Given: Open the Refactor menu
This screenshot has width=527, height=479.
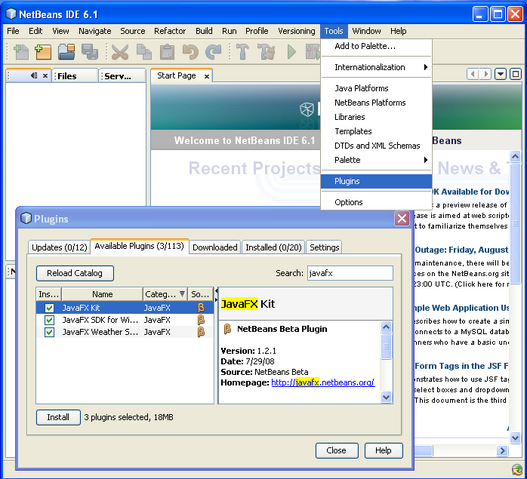Looking at the screenshot, I should (x=170, y=31).
